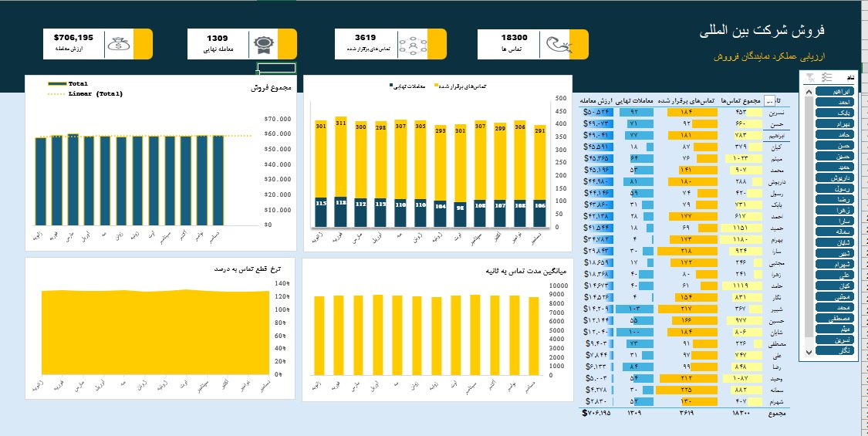Select the زهرا slicer button

point(836,210)
